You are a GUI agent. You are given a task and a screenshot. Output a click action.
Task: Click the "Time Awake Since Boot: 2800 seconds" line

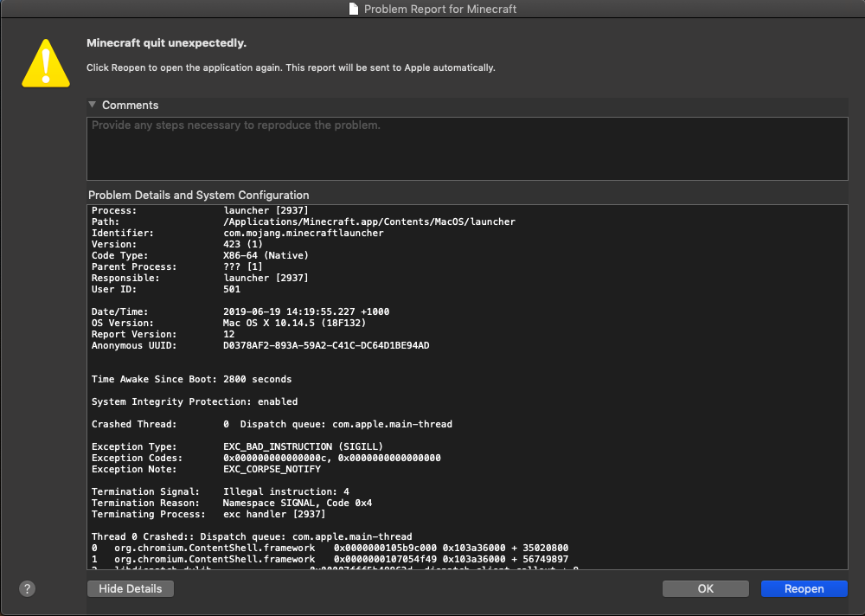tap(191, 379)
